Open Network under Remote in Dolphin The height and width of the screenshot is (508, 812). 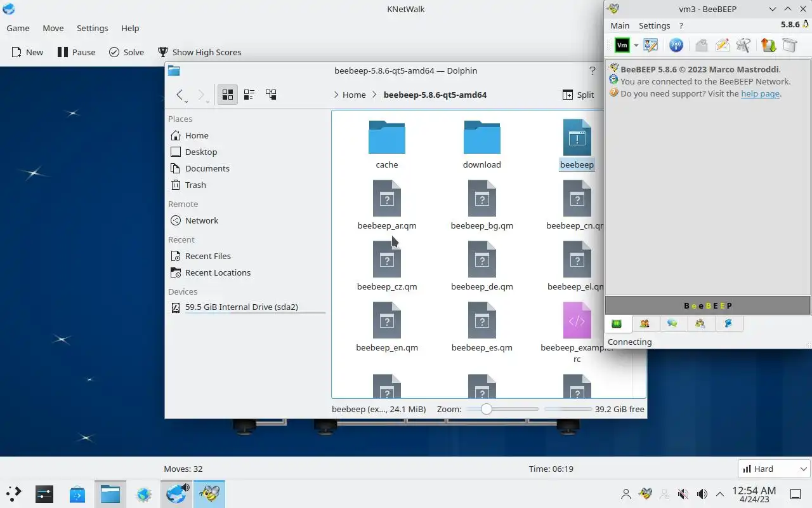[x=247, y=220]
